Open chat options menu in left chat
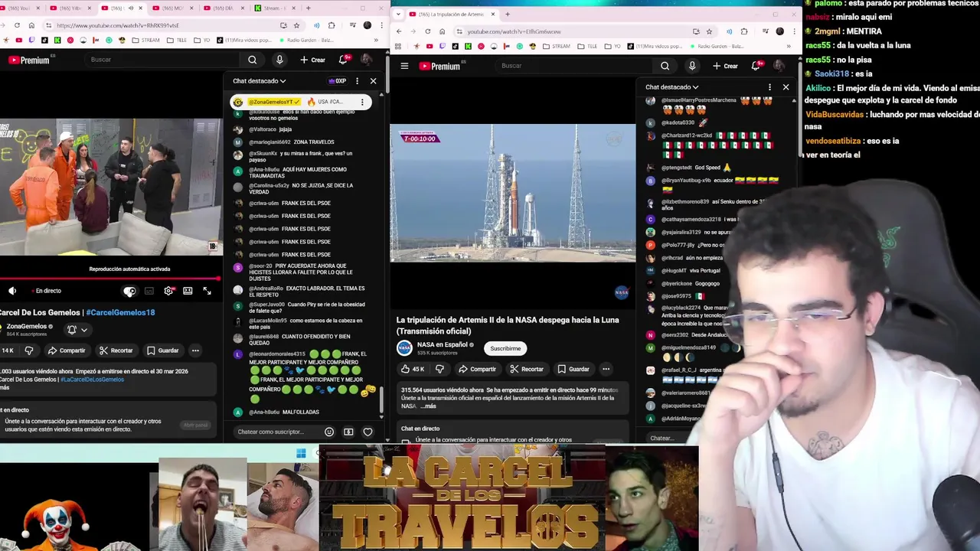Viewport: 980px width, 551px height. point(357,81)
